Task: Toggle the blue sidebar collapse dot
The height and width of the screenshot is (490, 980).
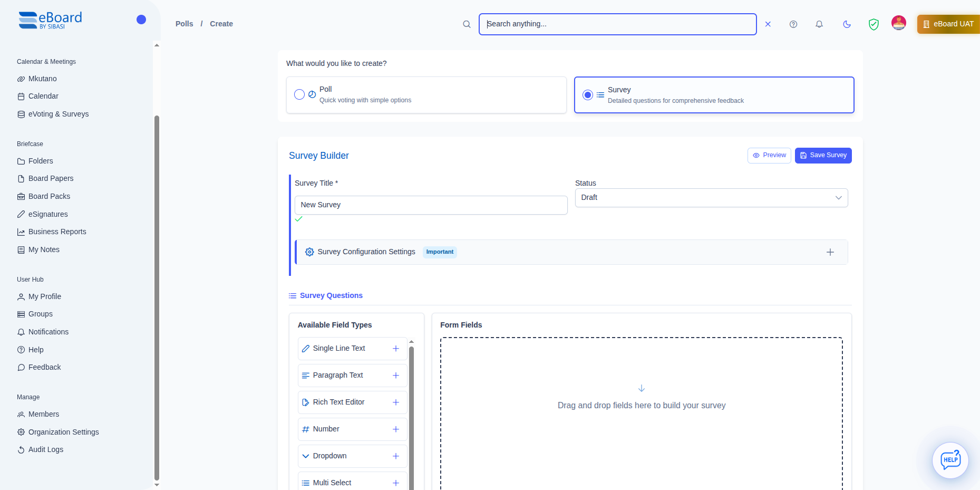Action: coord(141,20)
